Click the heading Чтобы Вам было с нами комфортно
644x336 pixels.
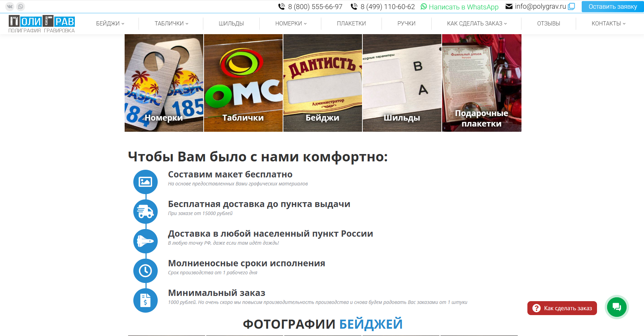click(x=258, y=157)
